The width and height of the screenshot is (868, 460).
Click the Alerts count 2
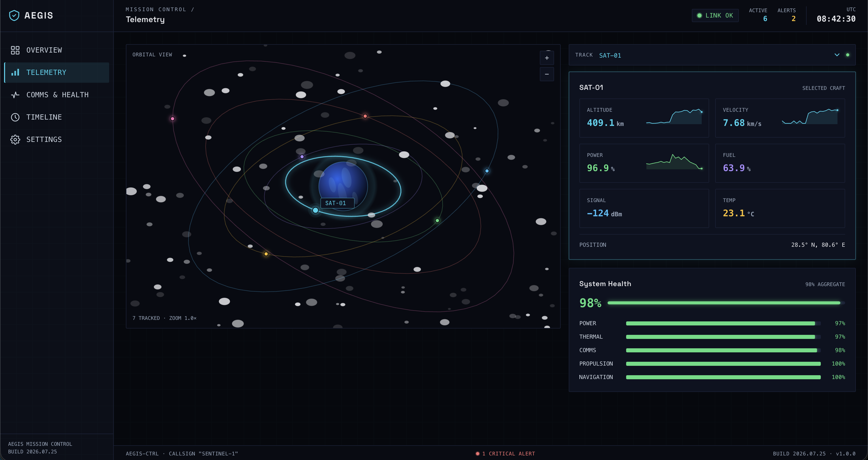click(794, 19)
